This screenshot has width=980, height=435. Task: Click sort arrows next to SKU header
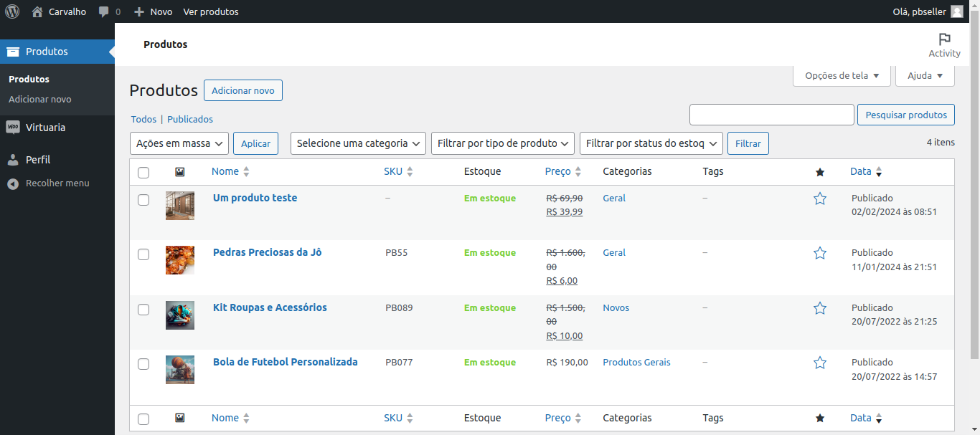pos(410,172)
